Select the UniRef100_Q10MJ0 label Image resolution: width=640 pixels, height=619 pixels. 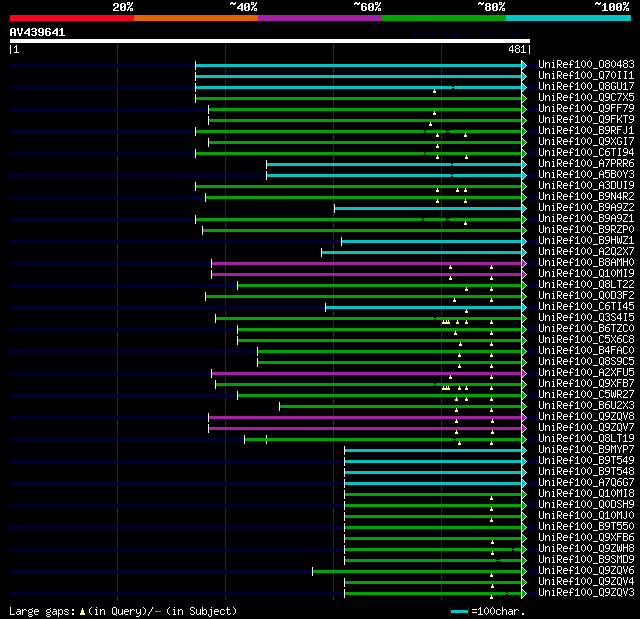[x=586, y=516]
